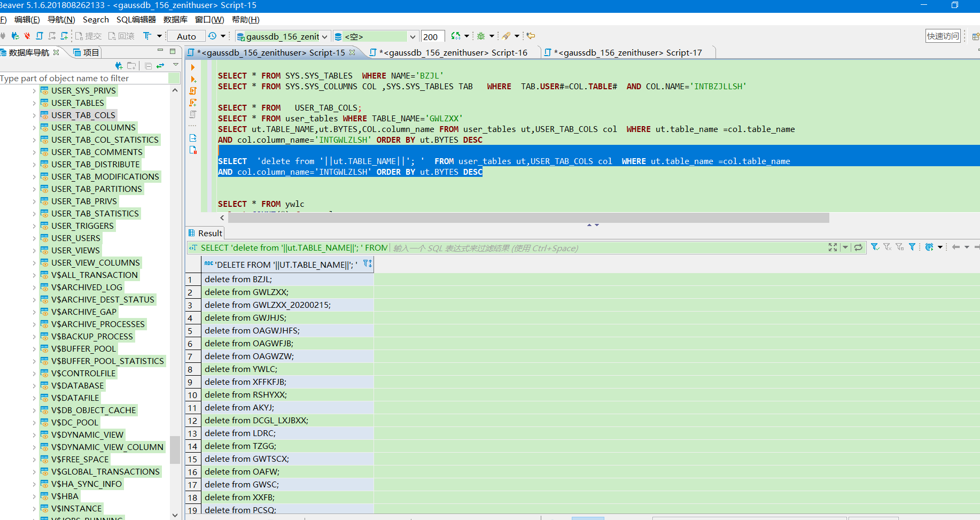Open the Auto commit mode selector
This screenshot has height=520, width=980.
click(x=186, y=36)
